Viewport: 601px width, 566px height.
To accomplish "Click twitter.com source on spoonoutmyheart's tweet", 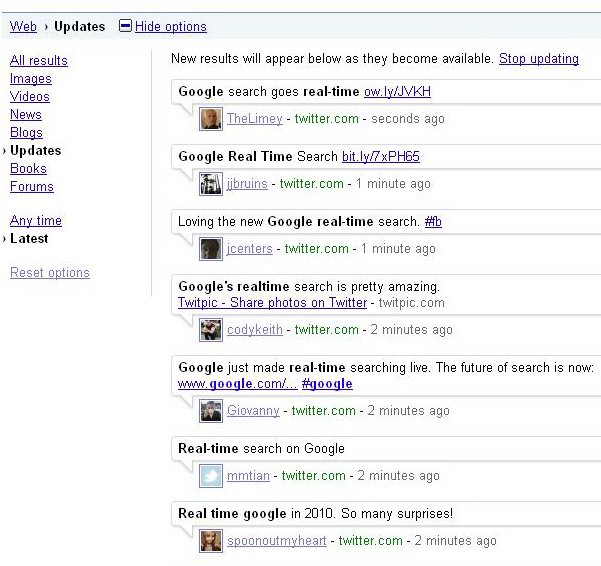I will [371, 541].
